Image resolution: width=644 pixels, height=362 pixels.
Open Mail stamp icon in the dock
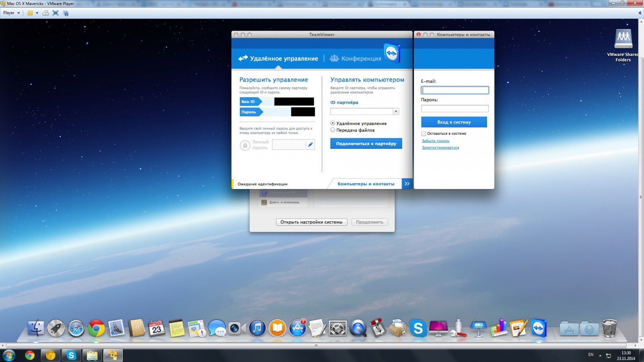click(x=116, y=328)
